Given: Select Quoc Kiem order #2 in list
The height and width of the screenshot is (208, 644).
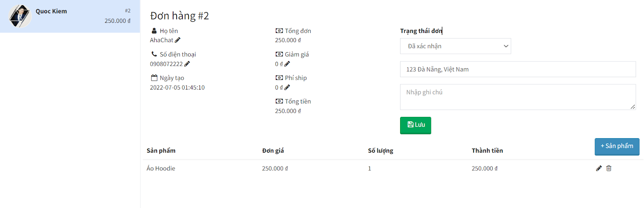Looking at the screenshot, I should [70, 16].
